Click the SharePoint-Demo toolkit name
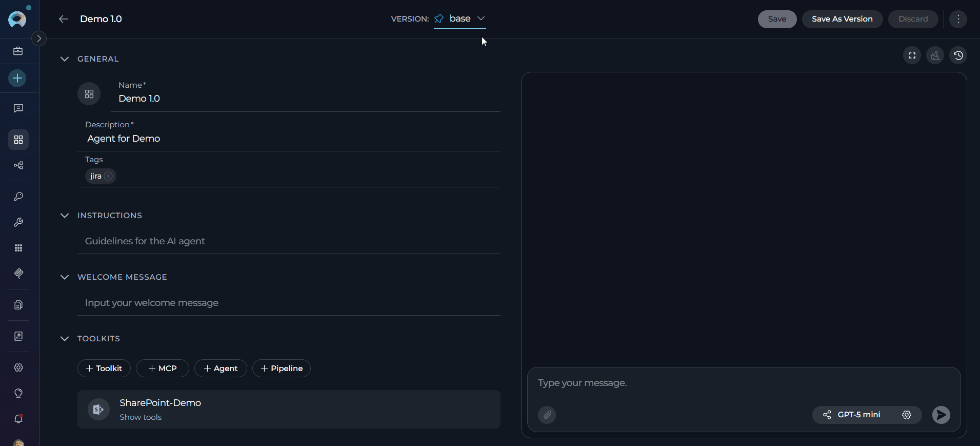The width and height of the screenshot is (980, 446). (160, 403)
